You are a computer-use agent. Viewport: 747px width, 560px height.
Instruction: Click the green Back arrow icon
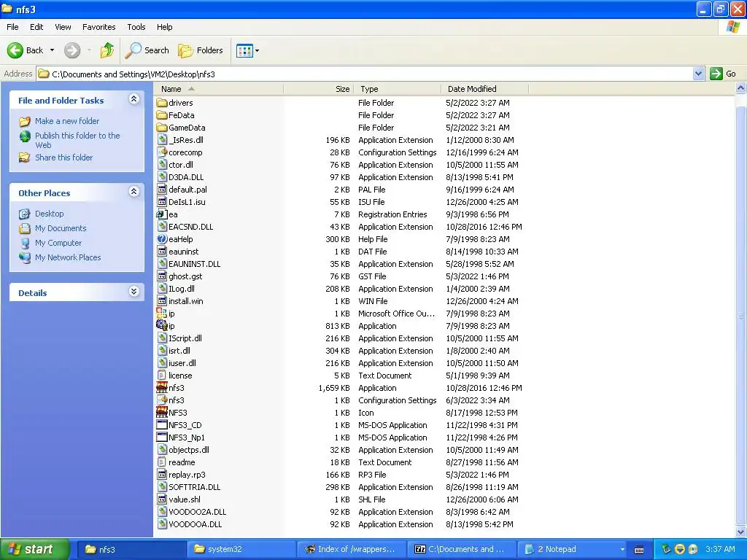[x=15, y=50]
